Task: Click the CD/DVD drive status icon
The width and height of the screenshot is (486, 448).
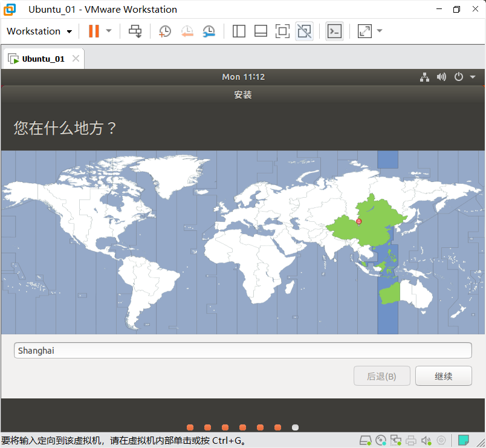Action: pos(381,440)
